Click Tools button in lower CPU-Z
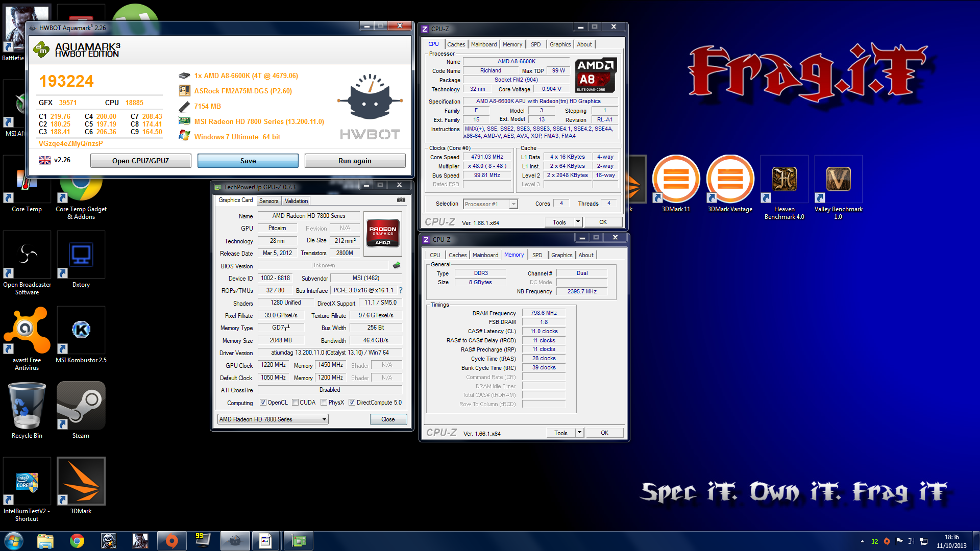The height and width of the screenshot is (551, 980). point(561,433)
